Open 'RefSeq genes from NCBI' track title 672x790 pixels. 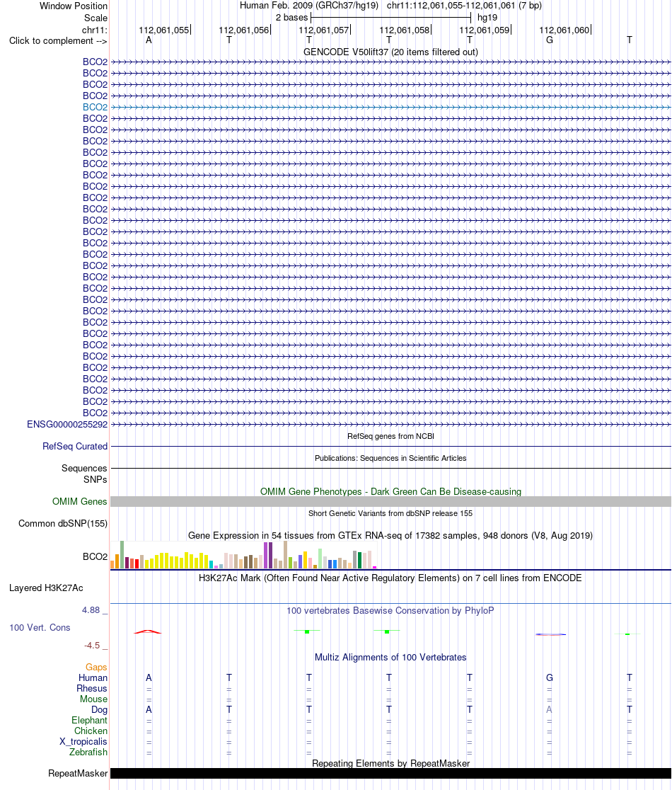(390, 436)
